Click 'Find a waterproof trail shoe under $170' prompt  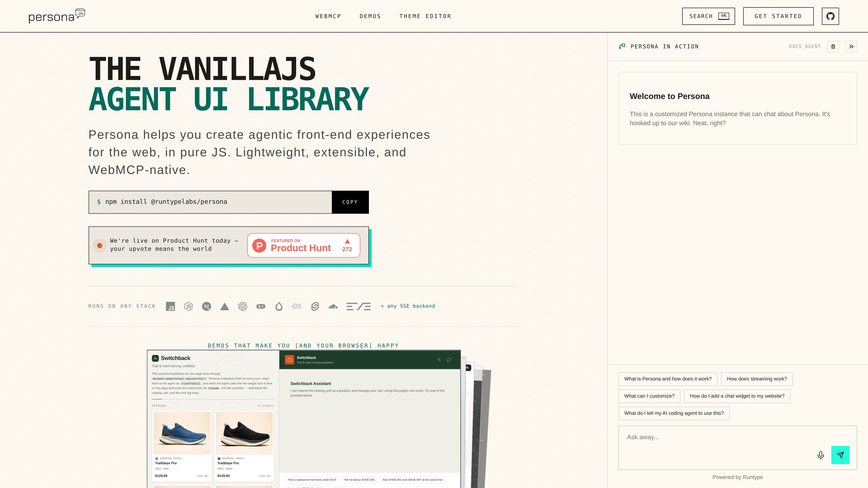(x=312, y=480)
